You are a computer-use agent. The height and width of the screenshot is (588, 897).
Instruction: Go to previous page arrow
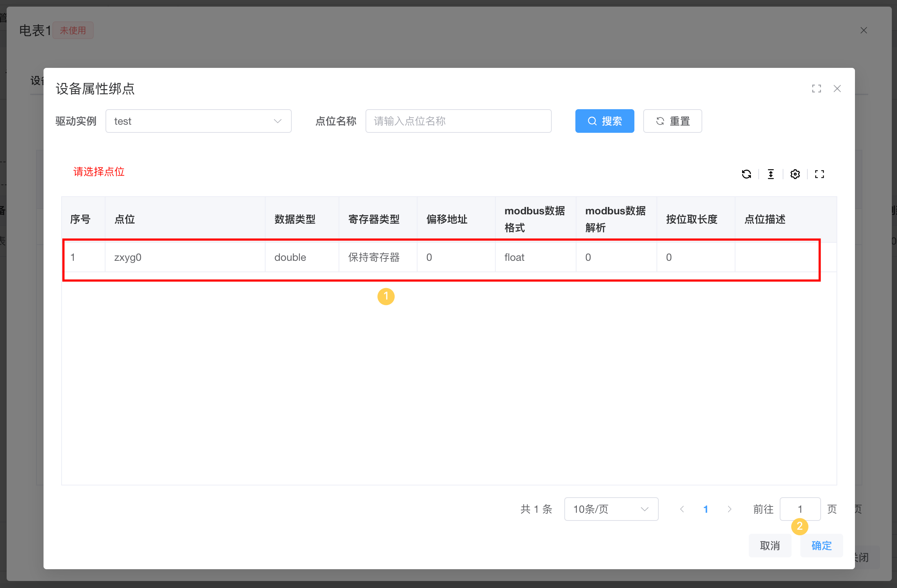[682, 509]
